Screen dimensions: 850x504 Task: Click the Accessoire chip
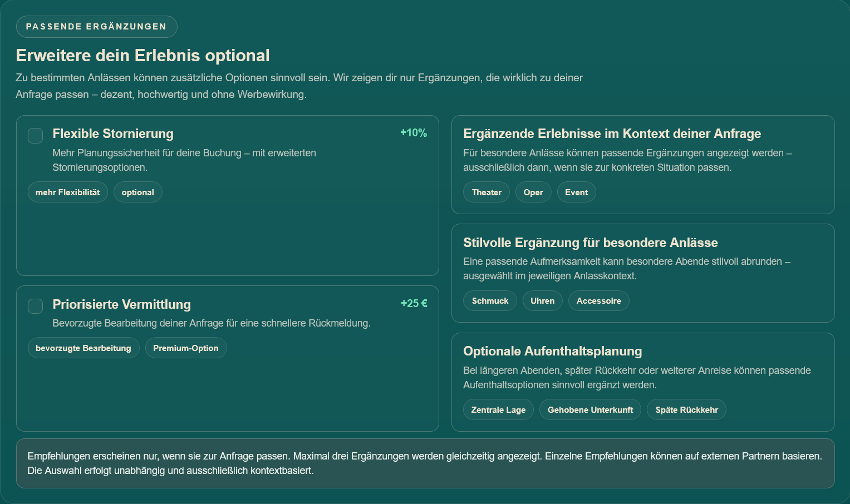pos(598,301)
